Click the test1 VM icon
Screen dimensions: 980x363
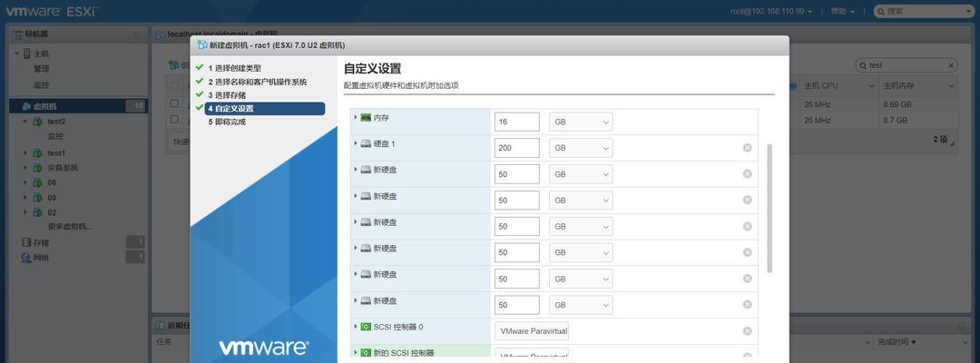pyautogui.click(x=37, y=153)
